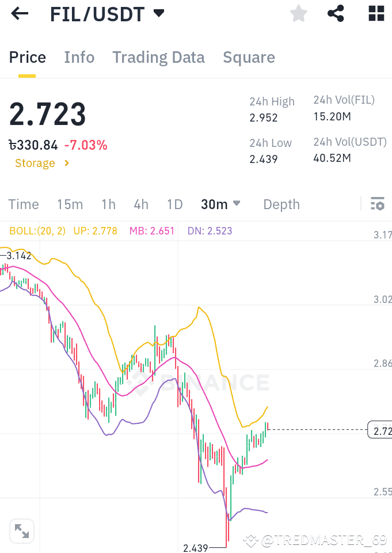Open the share options icon

coord(336,13)
